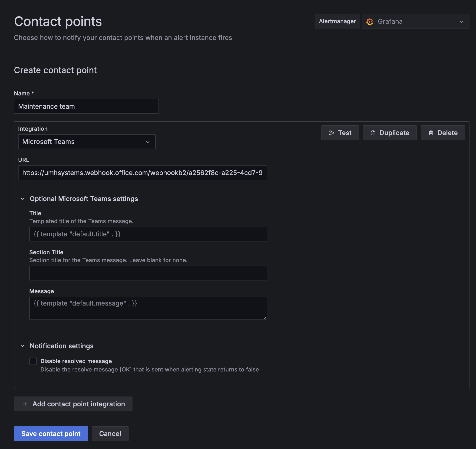This screenshot has height=449, width=476.
Task: Click the Duplicate copy icon
Action: (373, 133)
